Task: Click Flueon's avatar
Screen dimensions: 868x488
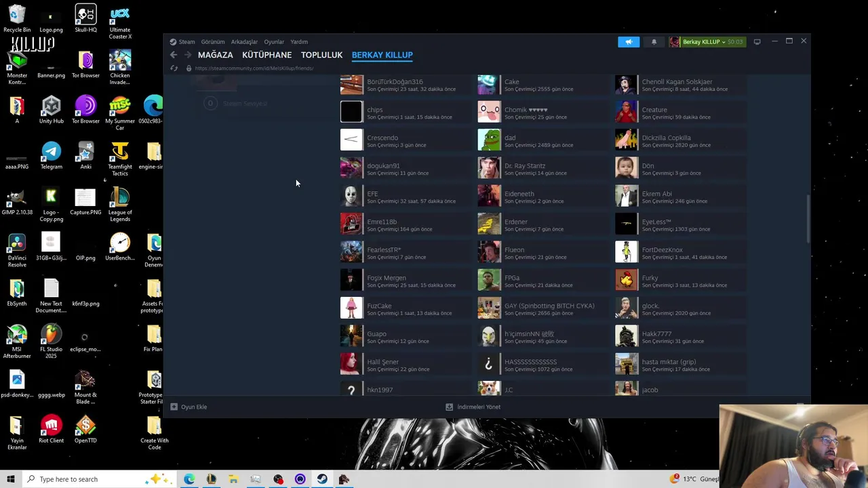Action: click(x=489, y=252)
